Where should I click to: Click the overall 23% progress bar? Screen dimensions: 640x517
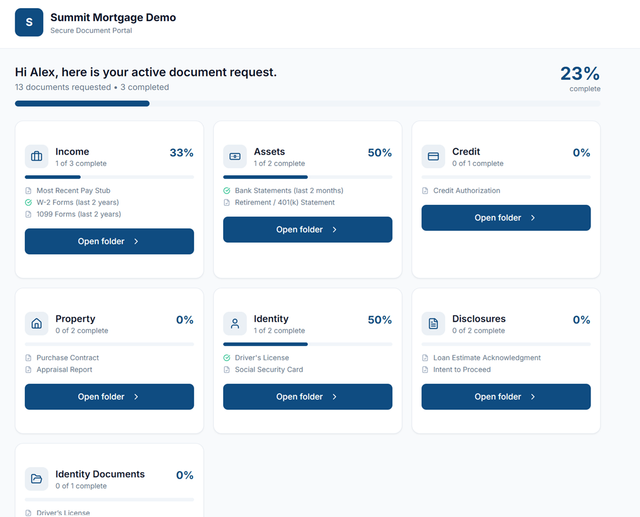[x=308, y=104]
